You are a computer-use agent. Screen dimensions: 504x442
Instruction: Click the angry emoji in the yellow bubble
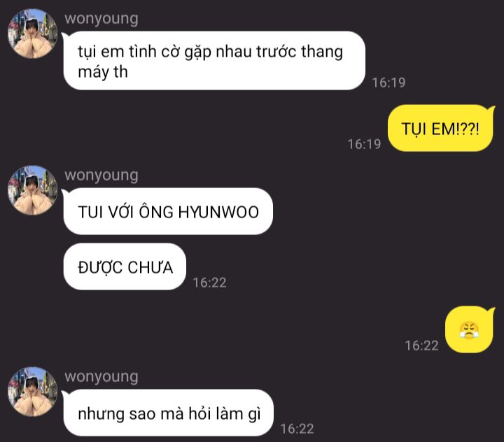click(469, 331)
